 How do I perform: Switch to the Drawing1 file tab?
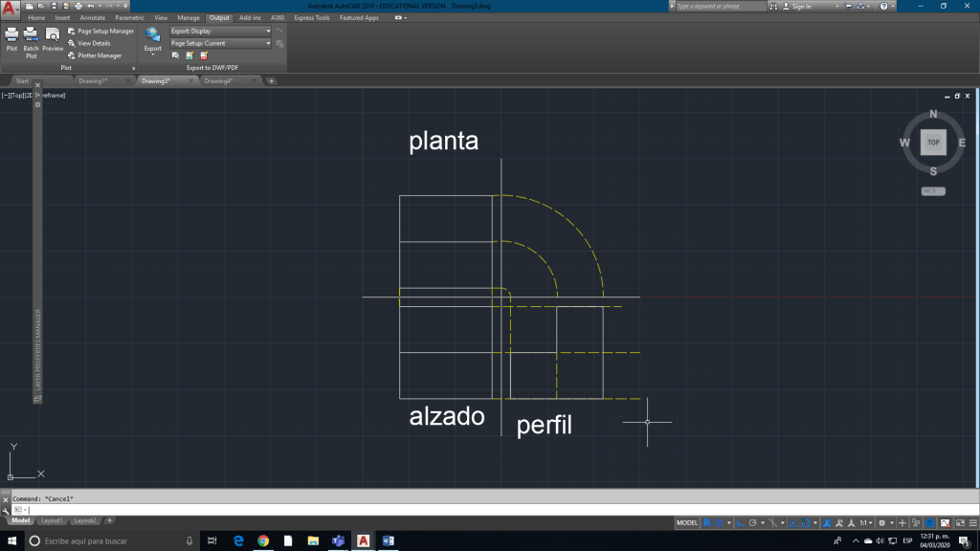point(92,80)
